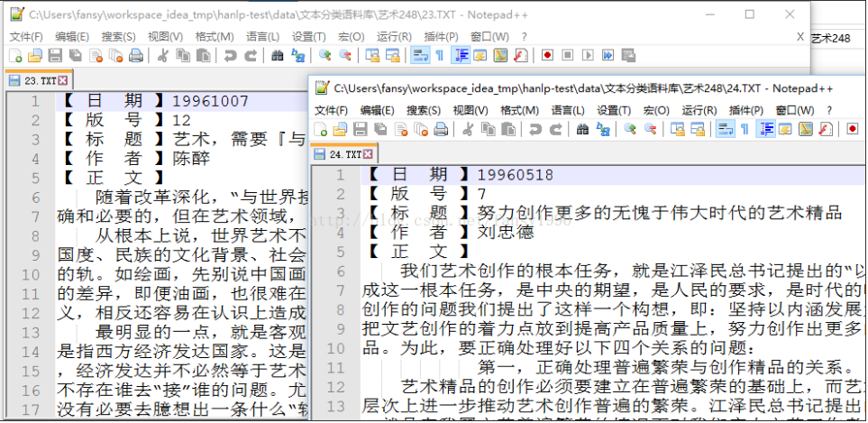Copy icon in 24.TXT window toolbar
Viewport: 868px width, 423px height.
(x=489, y=130)
